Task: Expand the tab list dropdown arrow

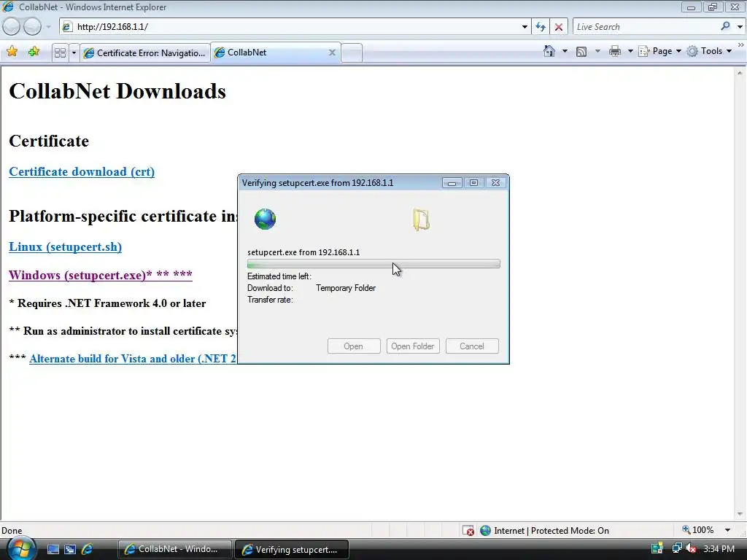Action: (x=74, y=52)
